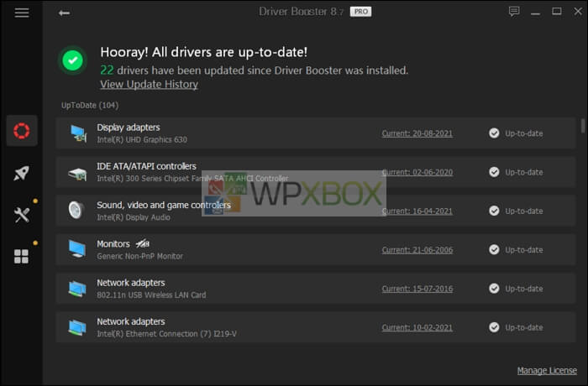Click the 802.11n USB Wireless LAN network icon
This screenshot has height=386, width=588.
77,289
